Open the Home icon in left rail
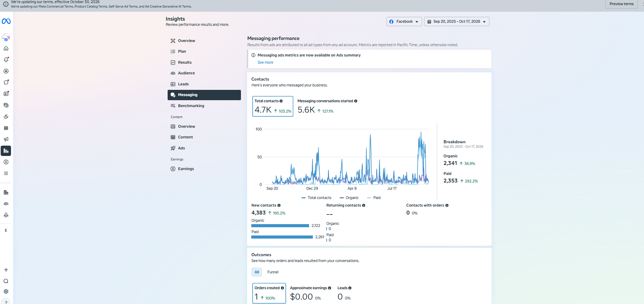The image size is (644, 304). (6, 49)
